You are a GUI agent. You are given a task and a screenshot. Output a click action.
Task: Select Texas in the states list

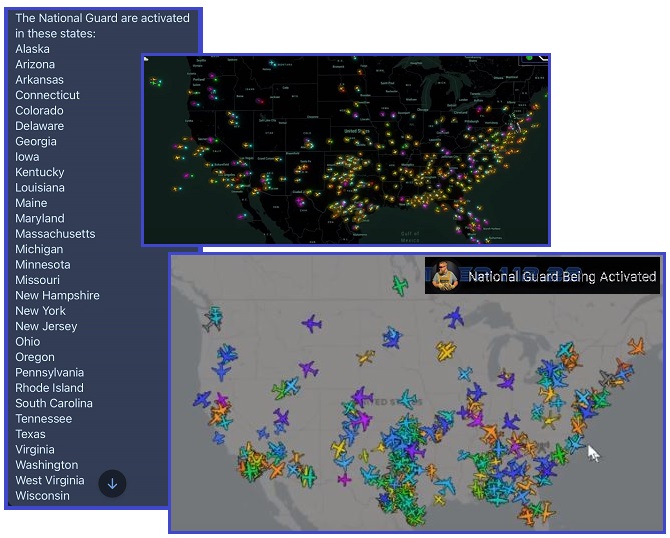pos(30,434)
